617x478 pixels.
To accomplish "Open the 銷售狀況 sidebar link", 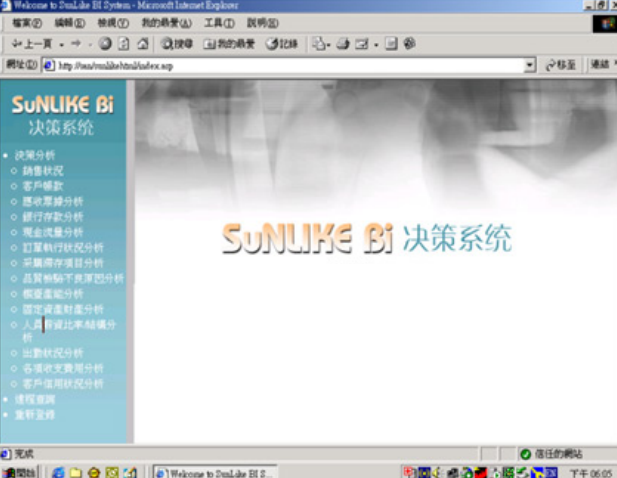I will [x=42, y=171].
